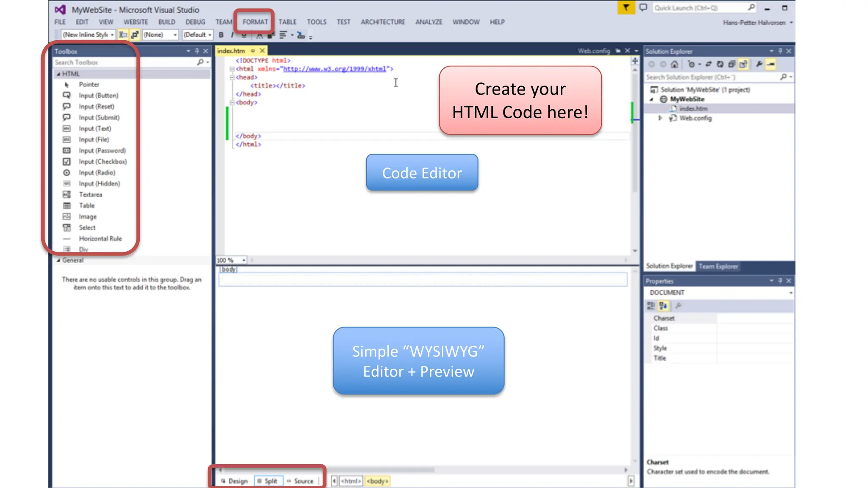Close the index.htm tab
Image resolution: width=868 pixels, height=488 pixels.
click(x=262, y=51)
